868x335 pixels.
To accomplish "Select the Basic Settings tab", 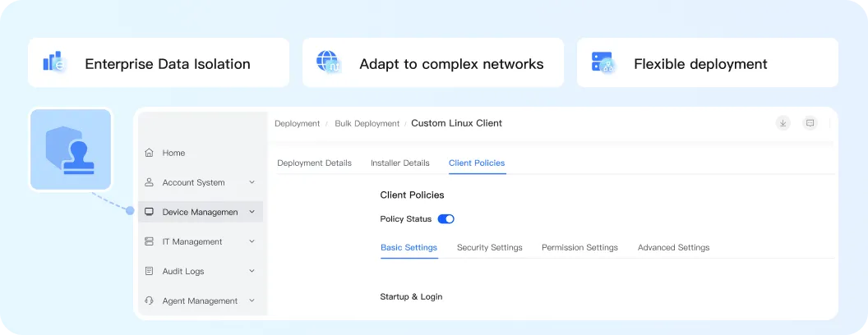I will click(x=409, y=248).
